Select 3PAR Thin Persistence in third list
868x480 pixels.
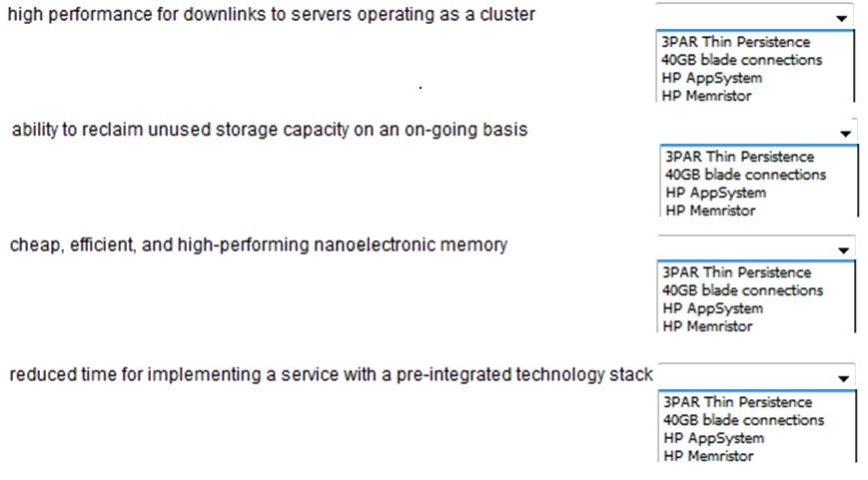coord(737,272)
